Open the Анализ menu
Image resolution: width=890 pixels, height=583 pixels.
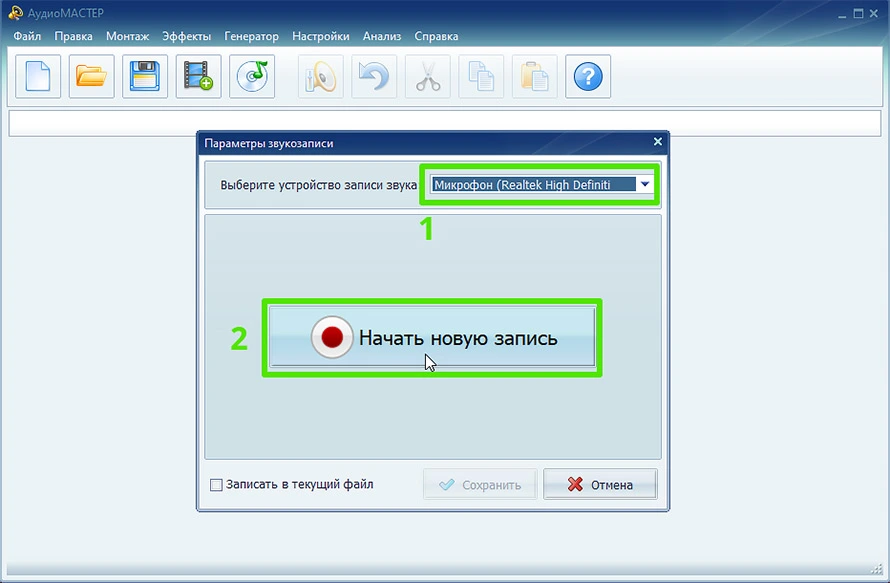point(382,36)
